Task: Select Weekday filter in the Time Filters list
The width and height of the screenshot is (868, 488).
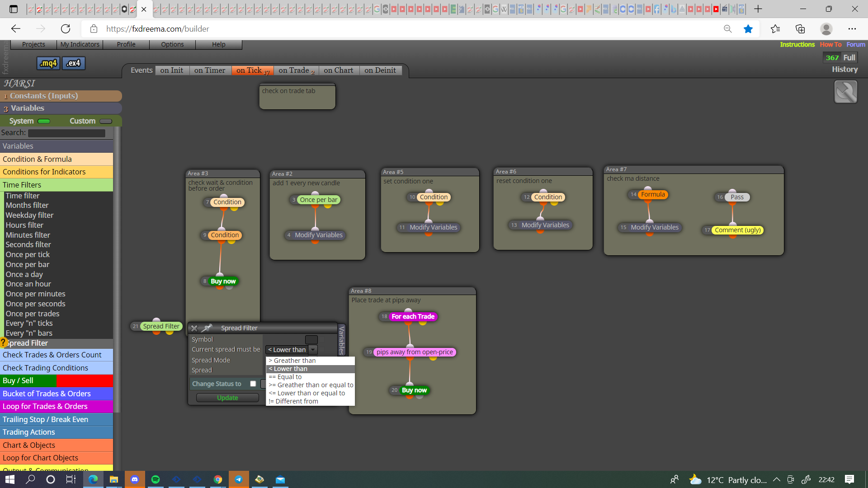Action: (29, 215)
